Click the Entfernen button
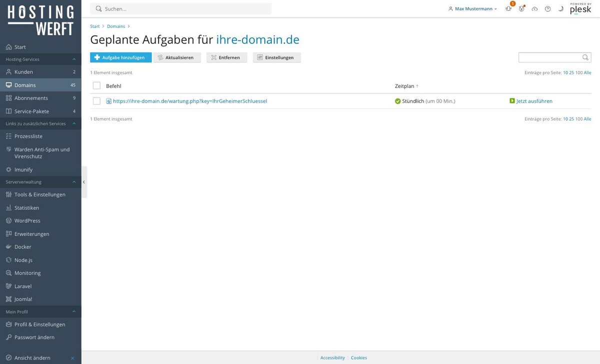 click(226, 57)
